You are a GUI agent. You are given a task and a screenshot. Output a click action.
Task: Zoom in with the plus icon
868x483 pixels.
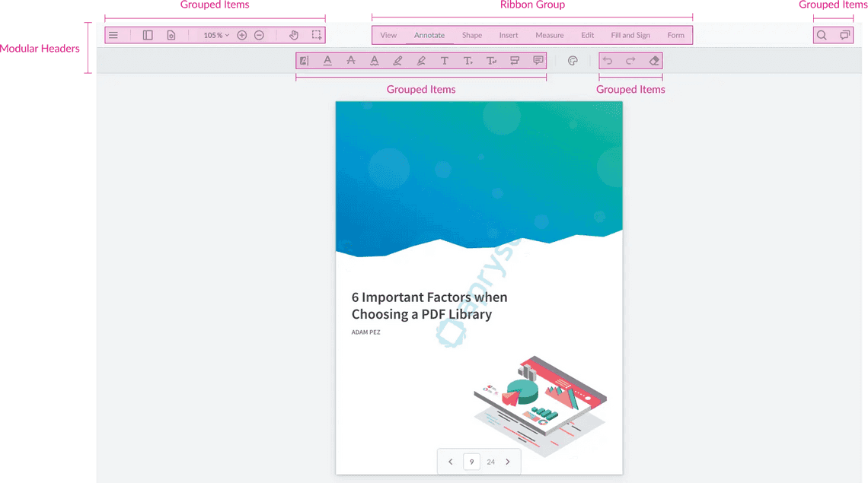coord(242,35)
